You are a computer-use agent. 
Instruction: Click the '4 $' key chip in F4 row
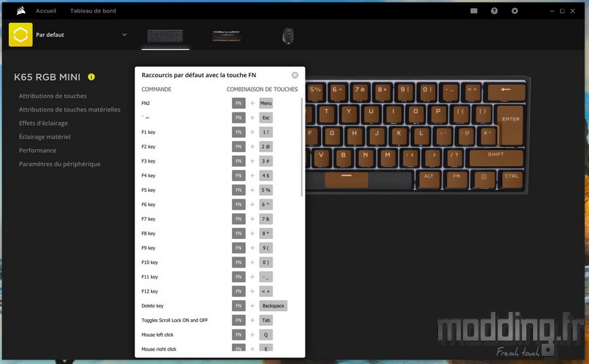pyautogui.click(x=266, y=176)
